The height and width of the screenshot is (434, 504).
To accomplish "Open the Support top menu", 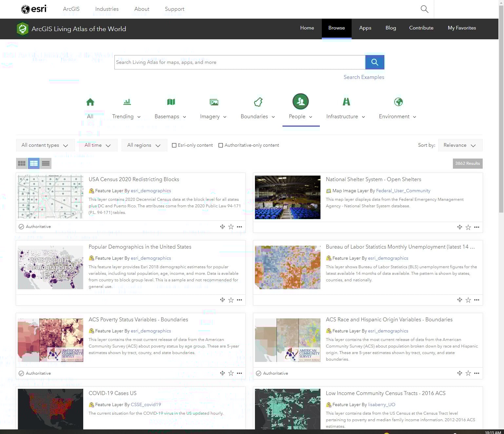I will pyautogui.click(x=175, y=9).
